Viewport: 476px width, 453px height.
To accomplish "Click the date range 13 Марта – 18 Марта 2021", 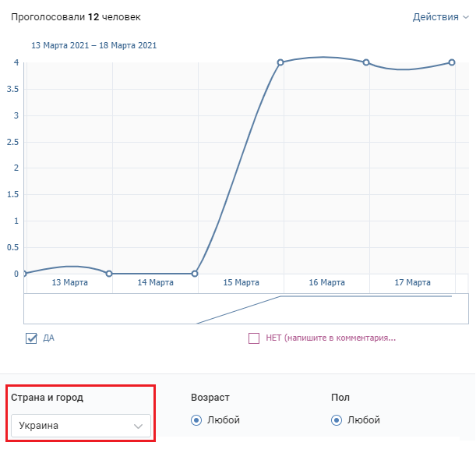I will 93,45.
